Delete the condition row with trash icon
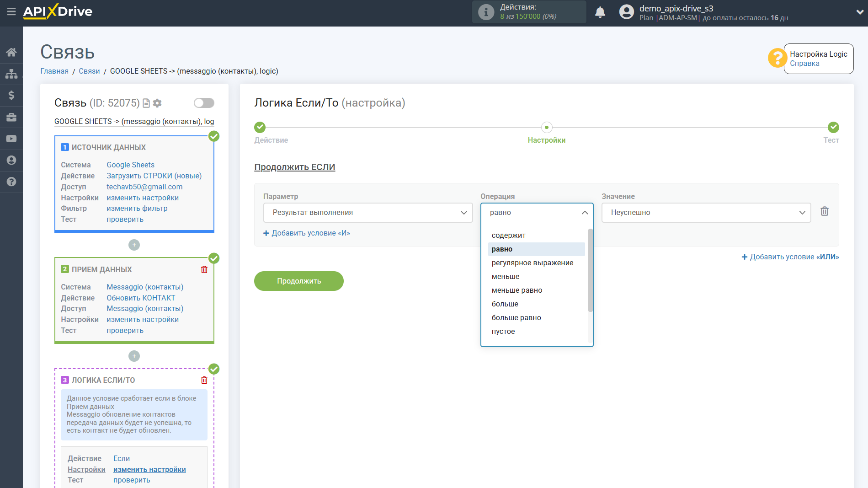 click(824, 211)
